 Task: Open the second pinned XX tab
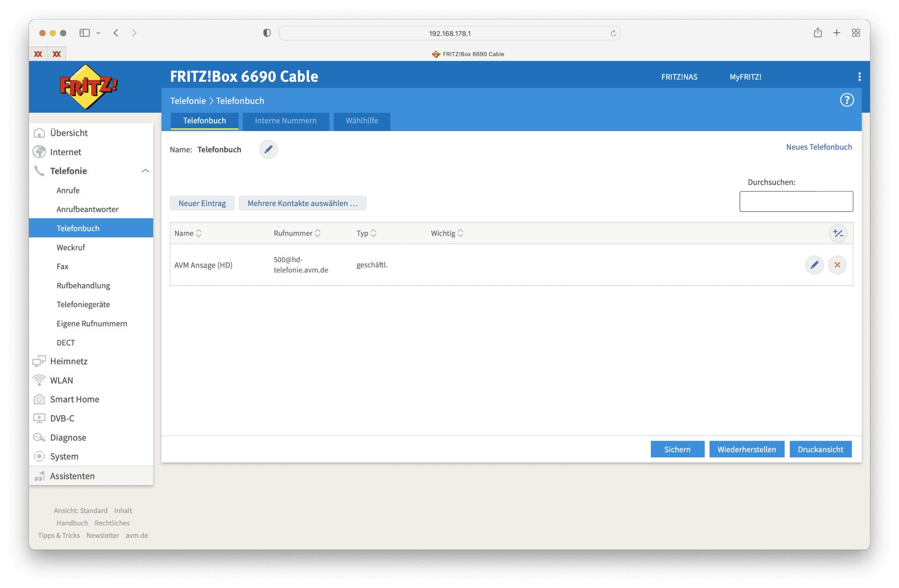coord(57,54)
